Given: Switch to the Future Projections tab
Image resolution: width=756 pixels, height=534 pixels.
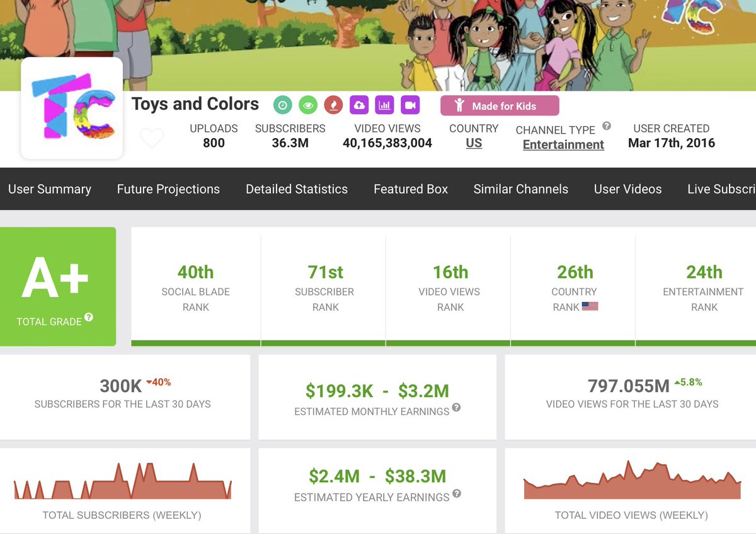Looking at the screenshot, I should (168, 189).
